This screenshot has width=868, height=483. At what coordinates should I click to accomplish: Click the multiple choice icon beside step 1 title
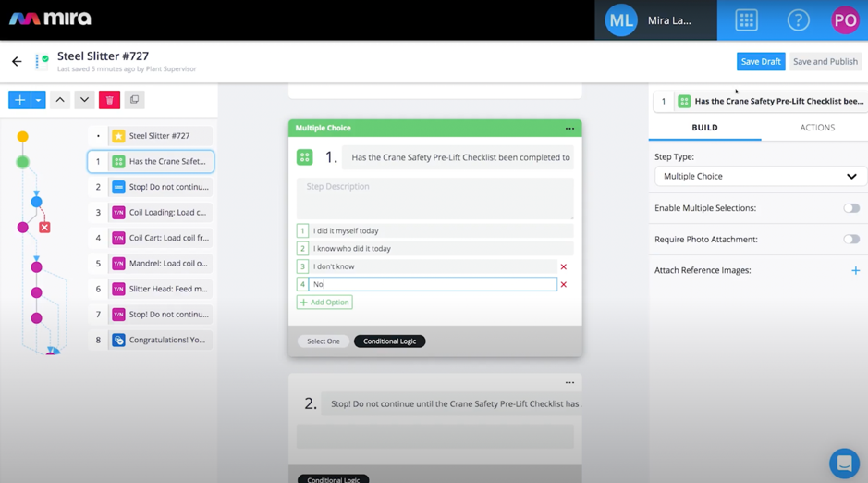coord(304,157)
